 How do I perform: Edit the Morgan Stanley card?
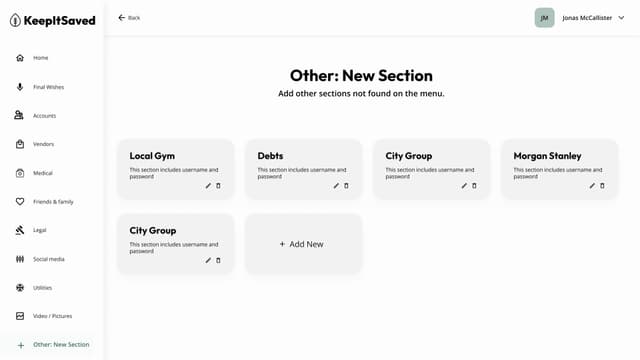(592, 186)
